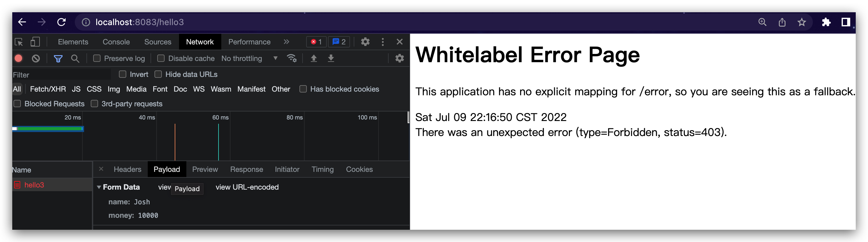
Task: Open network conditions wifi icon
Action: click(x=291, y=58)
